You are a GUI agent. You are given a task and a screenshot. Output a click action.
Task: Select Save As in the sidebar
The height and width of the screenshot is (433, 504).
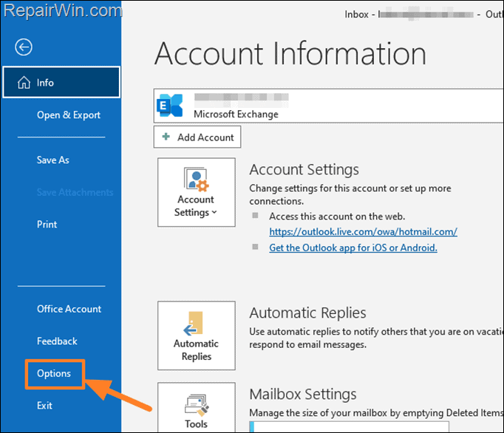52,160
